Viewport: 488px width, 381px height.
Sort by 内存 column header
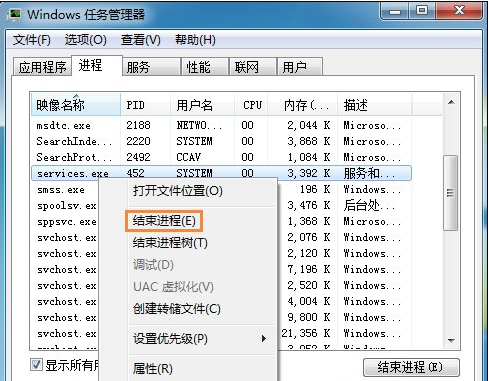coord(303,105)
